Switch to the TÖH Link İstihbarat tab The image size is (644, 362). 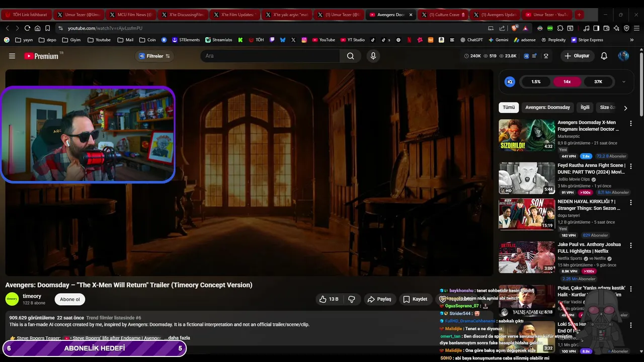tap(26, 15)
